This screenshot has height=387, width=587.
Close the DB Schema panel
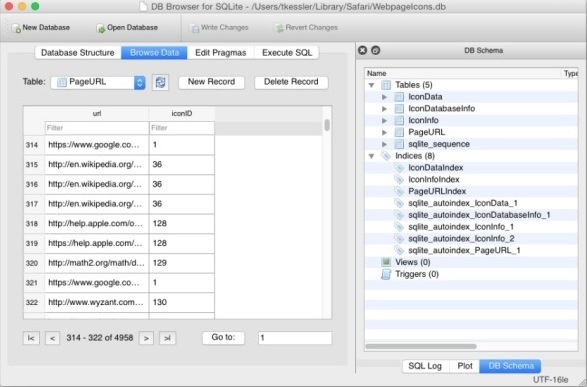(x=362, y=50)
